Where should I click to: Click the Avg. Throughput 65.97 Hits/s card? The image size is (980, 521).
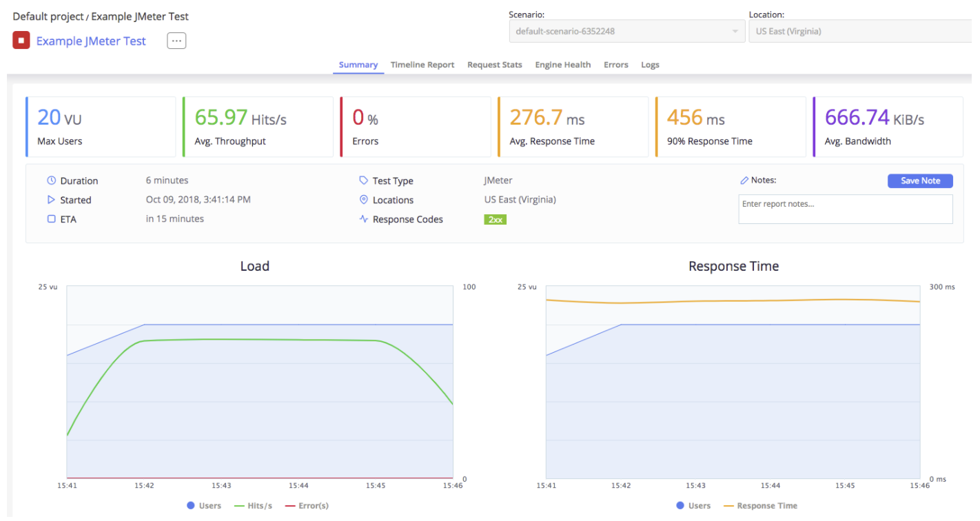(258, 127)
